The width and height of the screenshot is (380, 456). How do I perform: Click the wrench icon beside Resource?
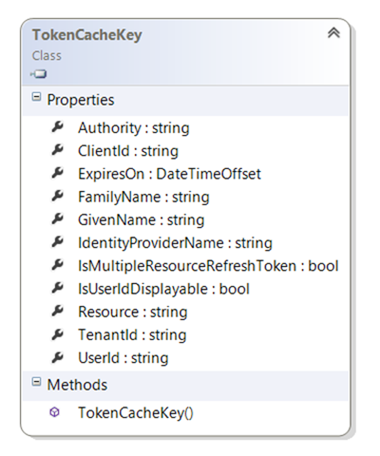(57, 311)
